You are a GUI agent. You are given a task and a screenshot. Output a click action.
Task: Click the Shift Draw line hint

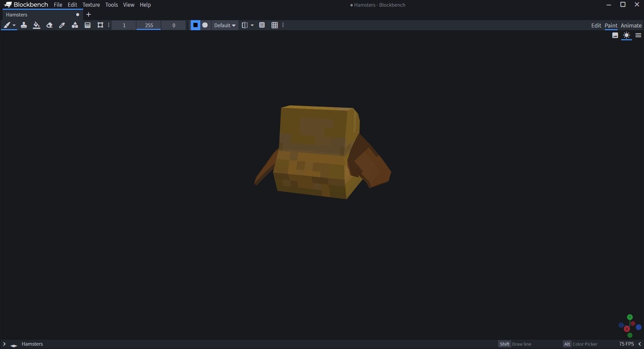coord(515,344)
